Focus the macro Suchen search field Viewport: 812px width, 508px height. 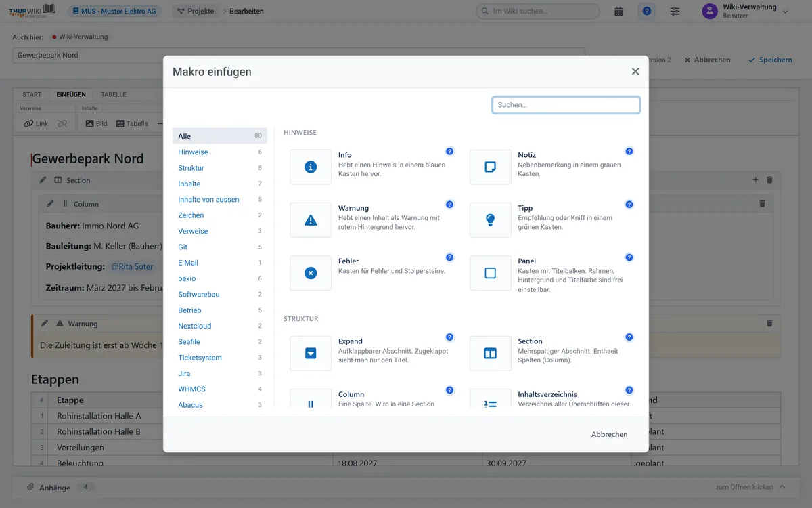(x=566, y=105)
